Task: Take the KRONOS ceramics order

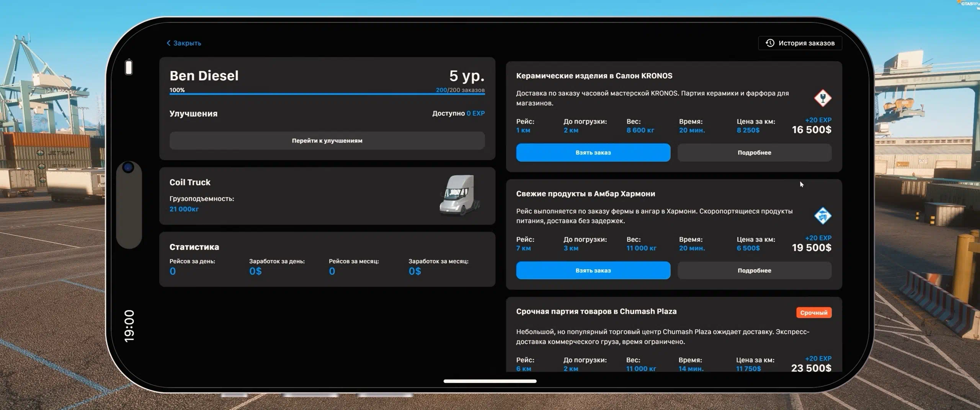Action: pyautogui.click(x=593, y=153)
